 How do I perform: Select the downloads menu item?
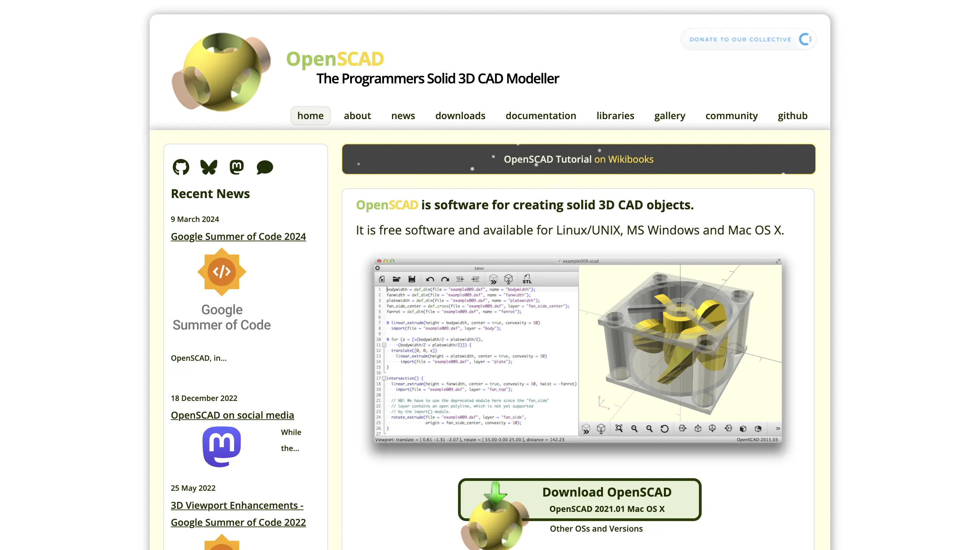(460, 115)
